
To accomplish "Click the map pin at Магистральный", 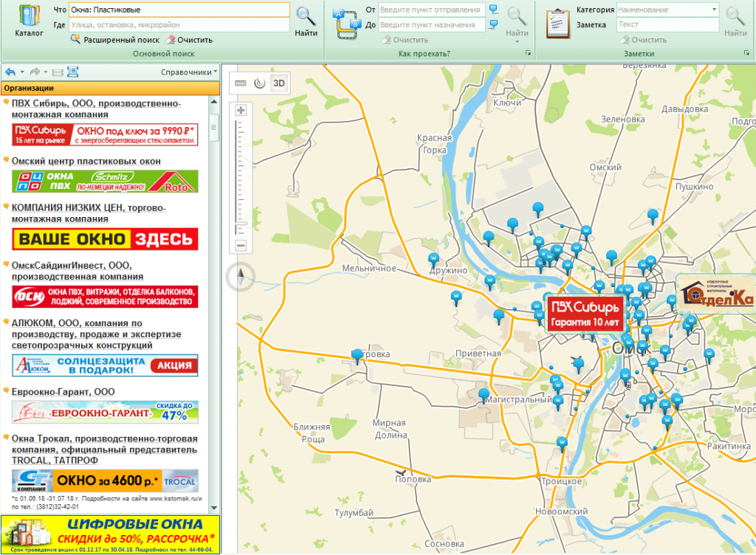I will click(x=484, y=396).
